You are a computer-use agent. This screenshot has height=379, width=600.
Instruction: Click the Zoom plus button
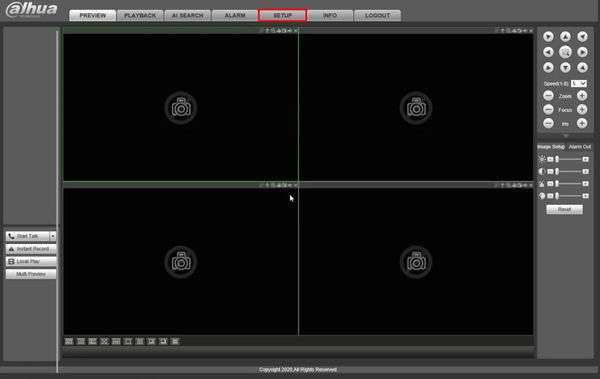582,96
